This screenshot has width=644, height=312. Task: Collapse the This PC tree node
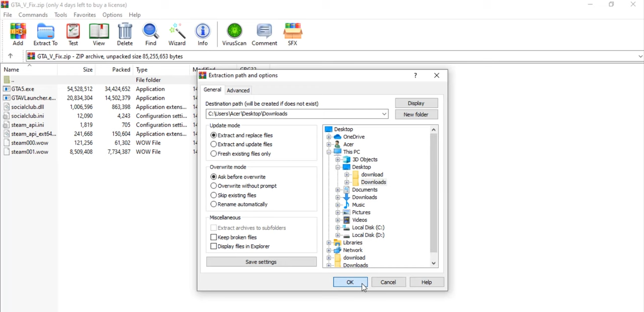(329, 152)
